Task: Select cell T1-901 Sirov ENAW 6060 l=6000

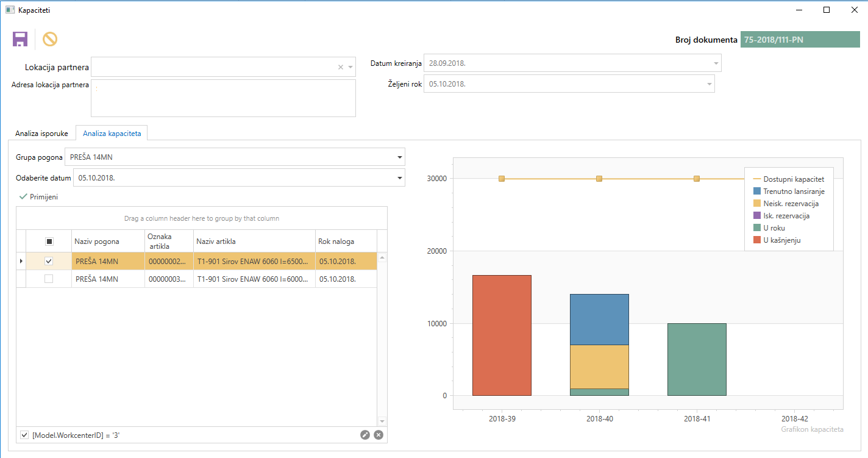Action: 254,279
